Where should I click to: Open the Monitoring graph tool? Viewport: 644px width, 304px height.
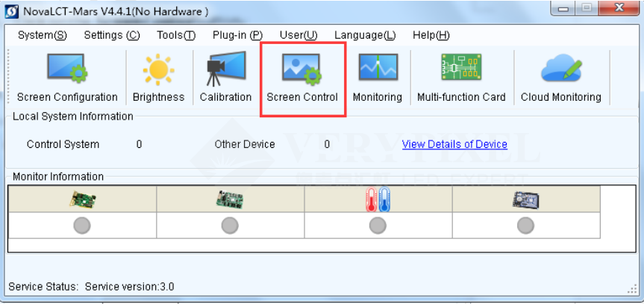[x=378, y=78]
